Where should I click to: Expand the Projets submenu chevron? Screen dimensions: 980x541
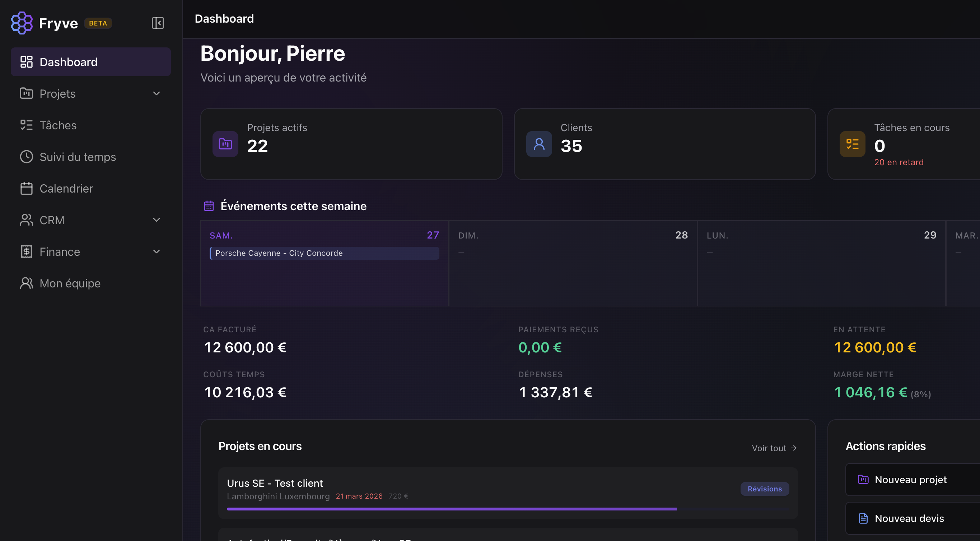tap(157, 93)
